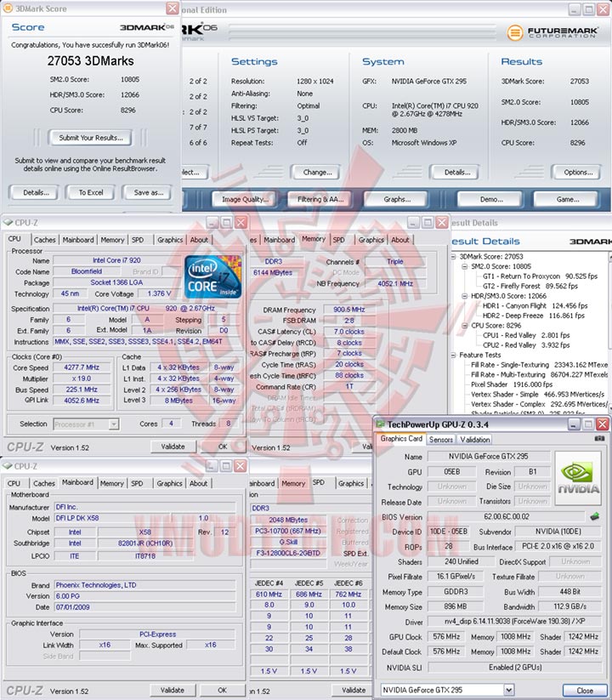Click the GPU-Z BIOS Version field 62.00.6C.00.02
Viewport: 612px width, 700px height.
point(506,516)
